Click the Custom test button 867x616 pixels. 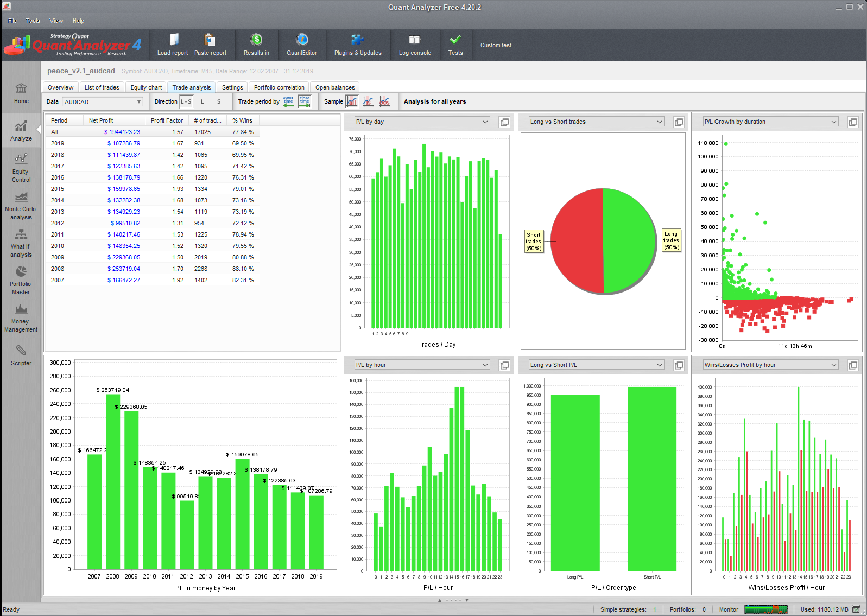tap(496, 46)
